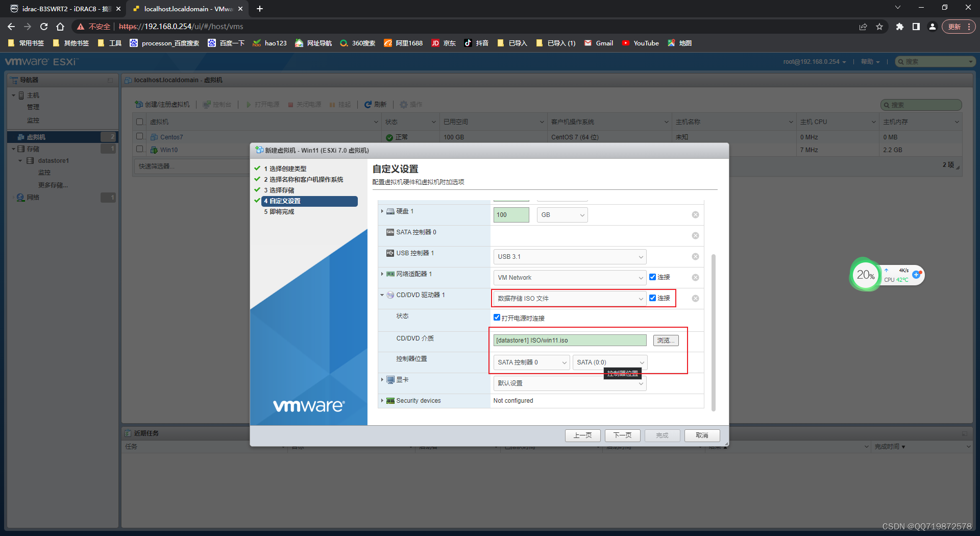Click the 更新 browser update button
This screenshot has height=536, width=980.
point(959,27)
